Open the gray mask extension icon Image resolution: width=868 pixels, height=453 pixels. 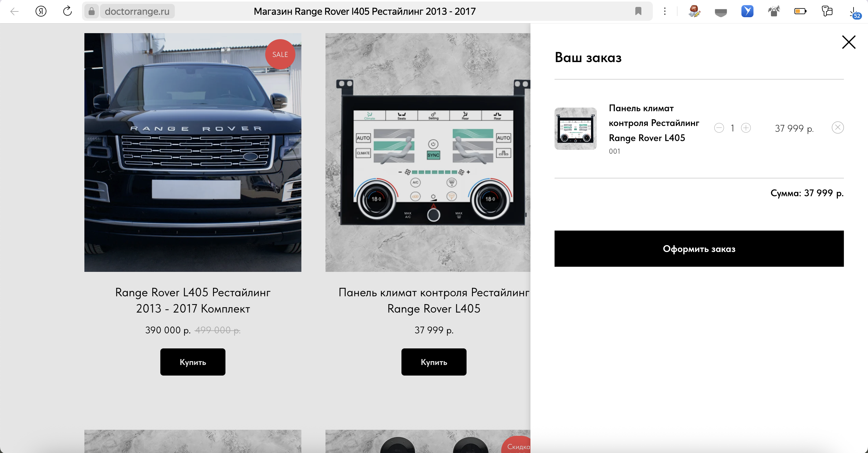pos(721,12)
